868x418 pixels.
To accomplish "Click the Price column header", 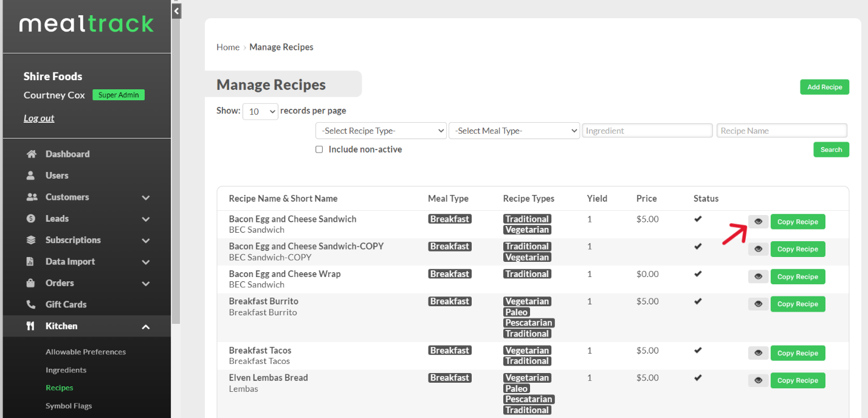I will point(647,199).
